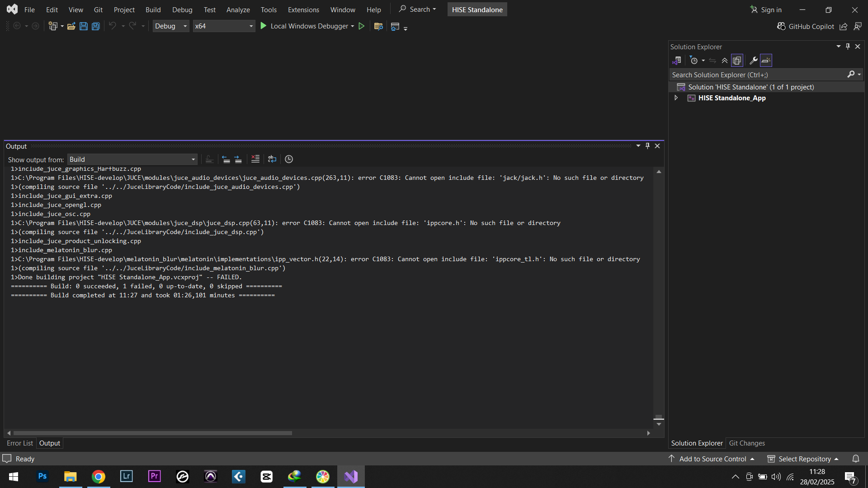The height and width of the screenshot is (488, 868).
Task: Click the Open File folder icon
Action: click(x=71, y=26)
